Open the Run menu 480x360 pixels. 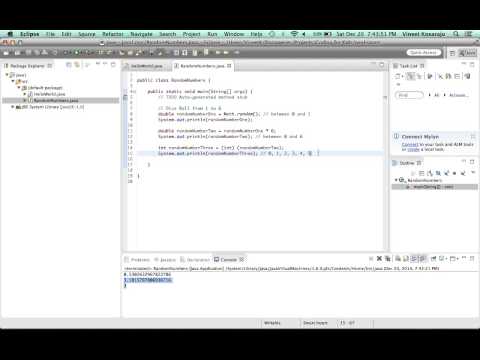(x=212, y=34)
